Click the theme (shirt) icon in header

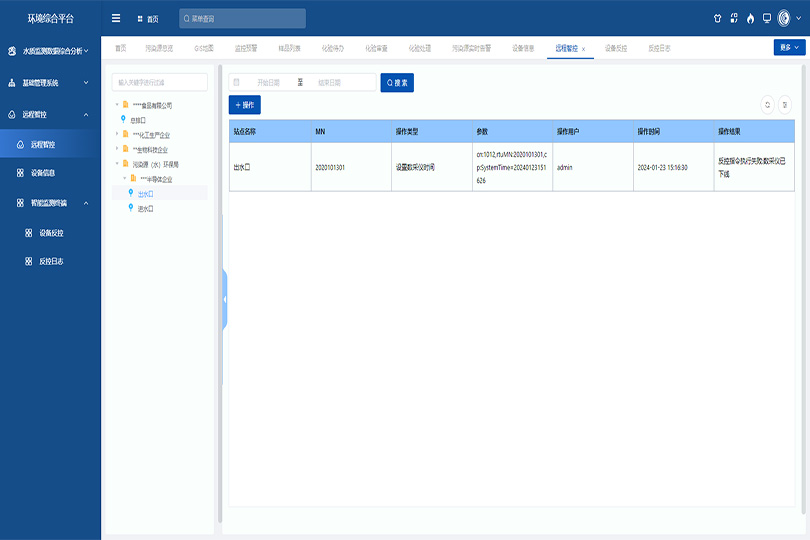[x=717, y=18]
